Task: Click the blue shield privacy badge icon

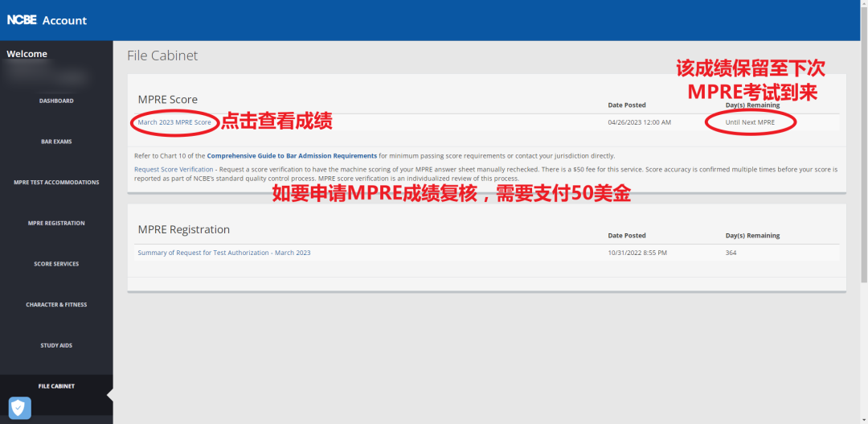Action: click(20, 409)
